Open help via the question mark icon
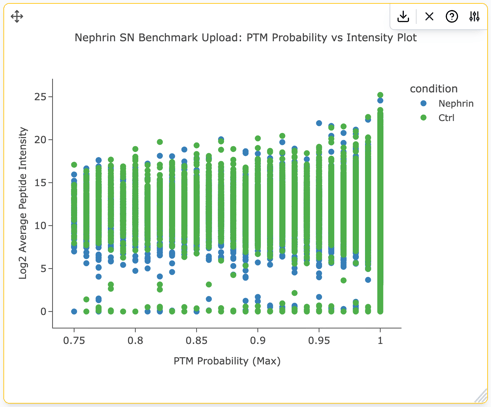The width and height of the screenshot is (491, 407). [x=452, y=16]
